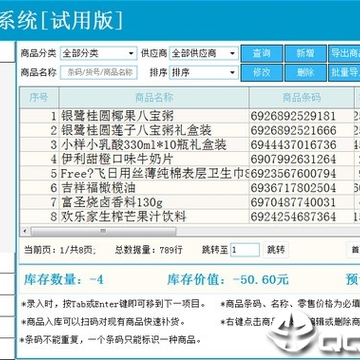This screenshot has width=360, height=360.
Task: Click the 库存价值: -50.60元 label
Action: point(228,280)
